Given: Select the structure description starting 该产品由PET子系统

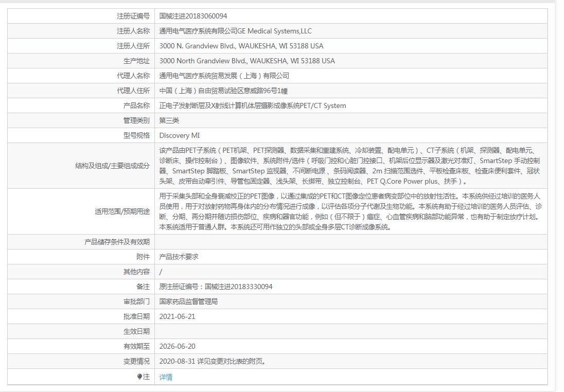Looking at the screenshot, I should pos(349,166).
